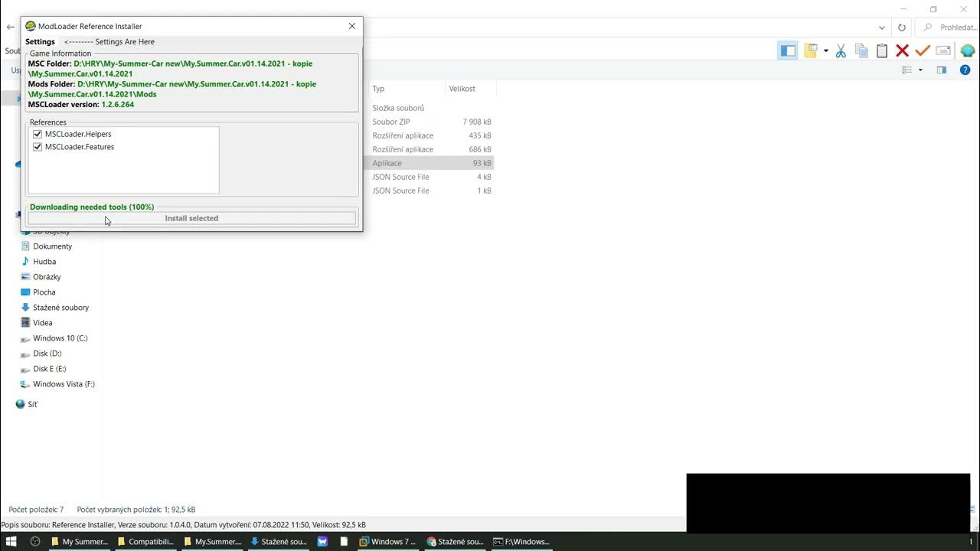Open Plocha in the navigation pane
The image size is (980, 551).
(44, 292)
